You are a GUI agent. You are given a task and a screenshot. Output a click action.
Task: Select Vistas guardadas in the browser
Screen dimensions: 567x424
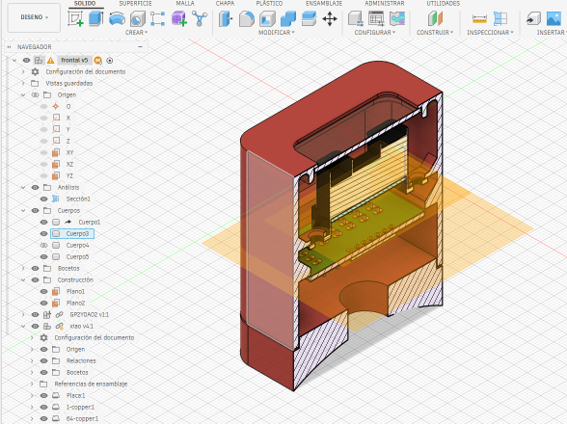[x=69, y=83]
